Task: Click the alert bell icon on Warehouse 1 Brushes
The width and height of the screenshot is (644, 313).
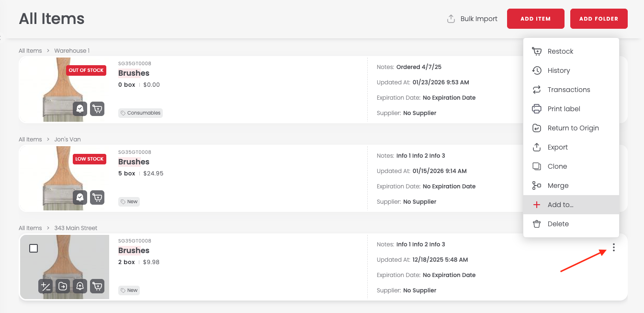Action: pyautogui.click(x=80, y=109)
